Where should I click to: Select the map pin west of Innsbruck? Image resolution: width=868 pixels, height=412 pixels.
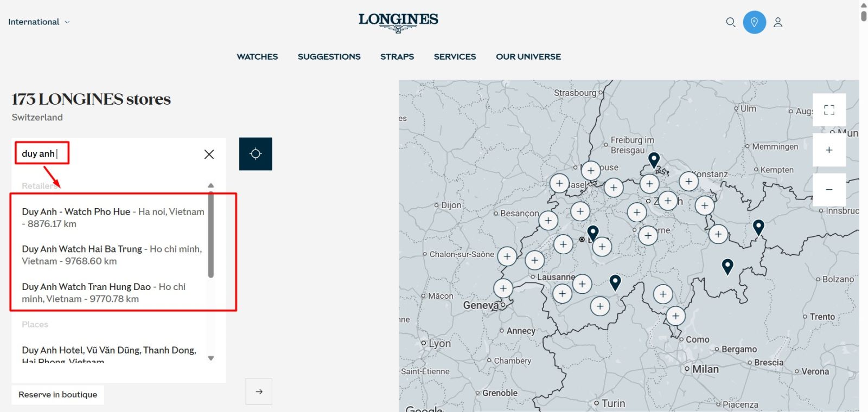tap(758, 228)
